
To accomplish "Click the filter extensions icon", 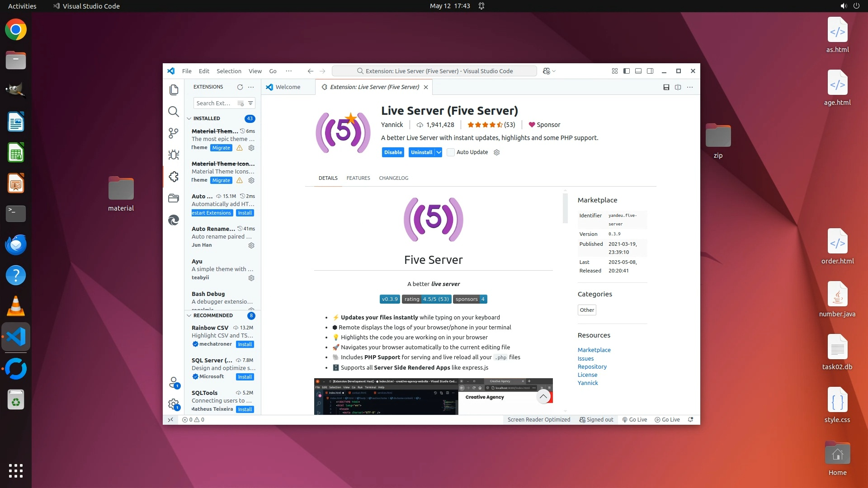I will [x=250, y=103].
